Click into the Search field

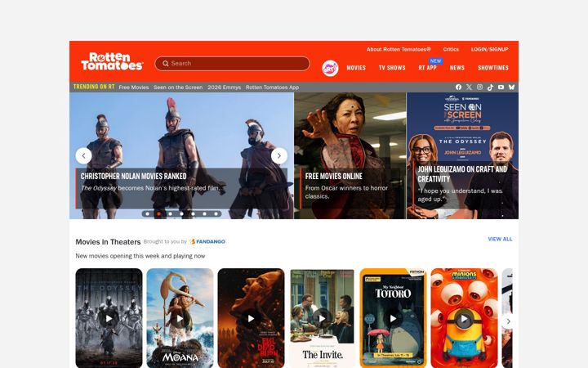coord(232,64)
